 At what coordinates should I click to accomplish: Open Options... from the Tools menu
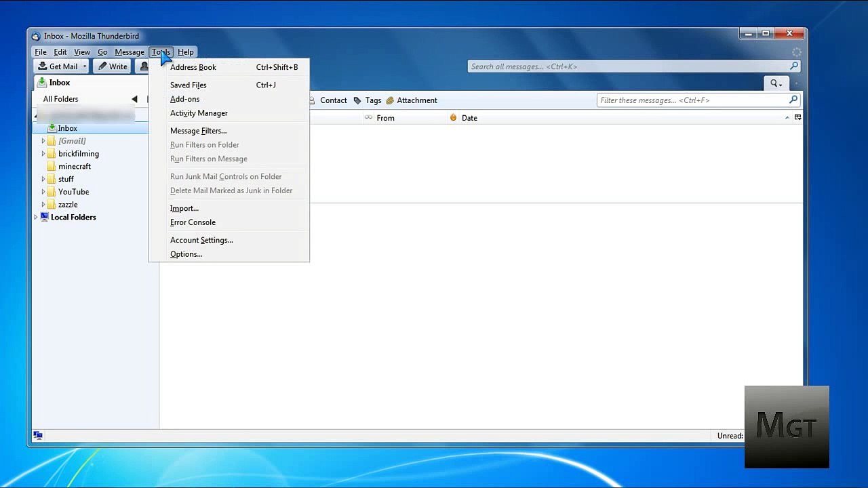tap(229, 254)
